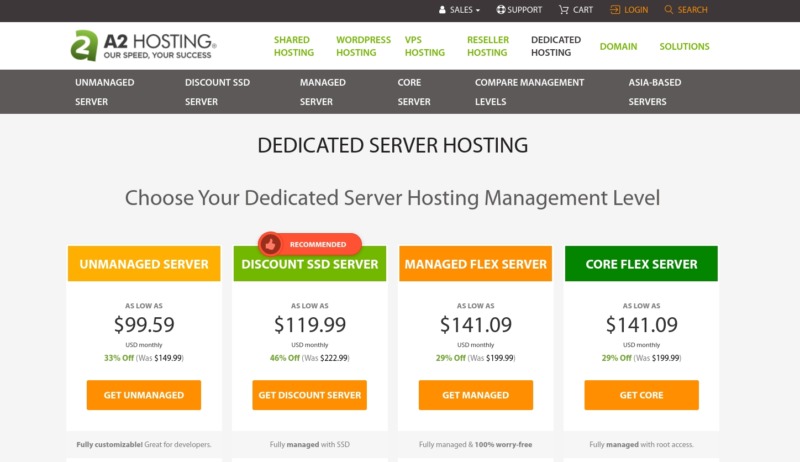Click the Get Core button

pos(641,395)
